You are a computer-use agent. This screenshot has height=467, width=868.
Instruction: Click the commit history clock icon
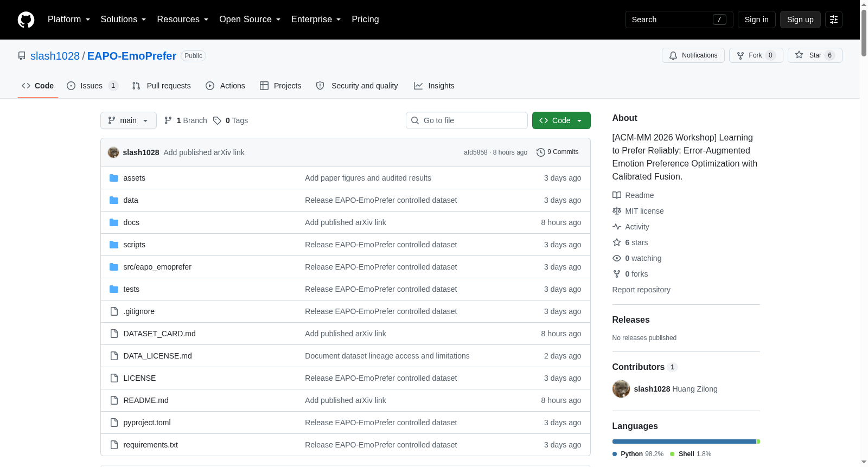540,152
